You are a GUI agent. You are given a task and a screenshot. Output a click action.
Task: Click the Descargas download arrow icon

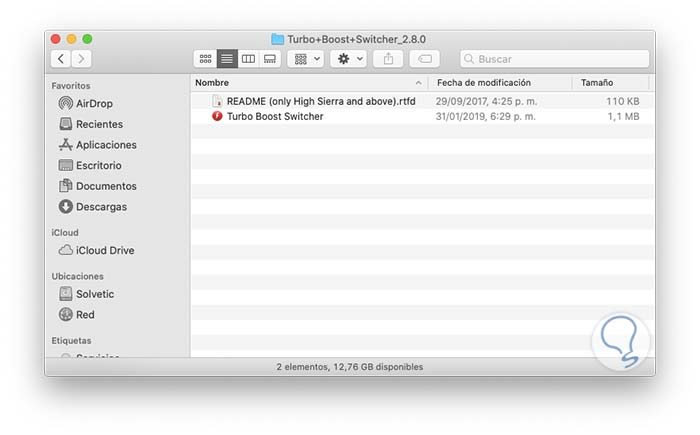pos(66,206)
